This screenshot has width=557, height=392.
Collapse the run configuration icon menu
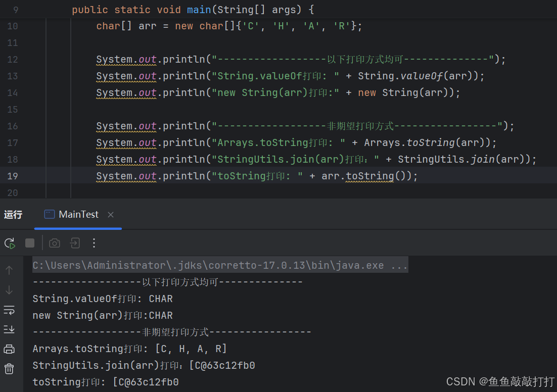75,243
